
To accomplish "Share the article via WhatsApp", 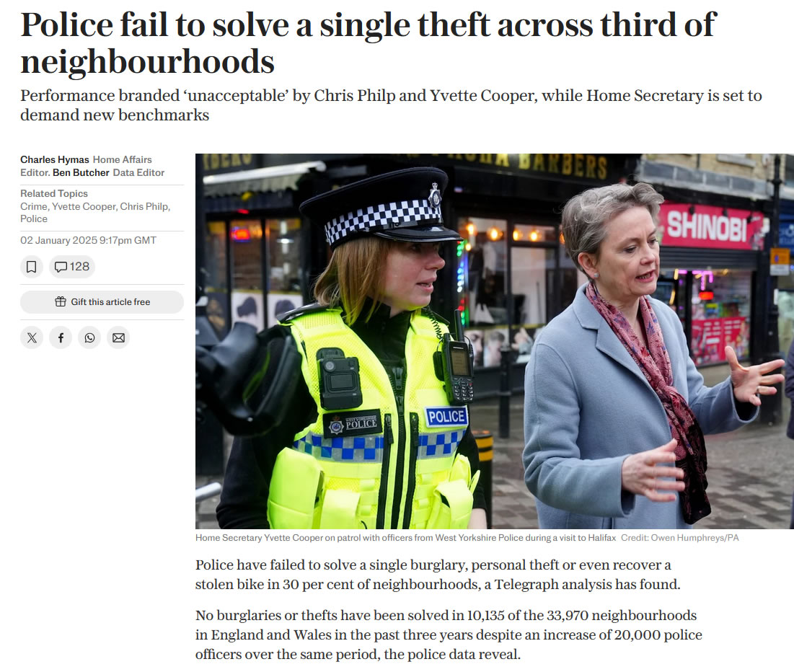I will click(89, 337).
